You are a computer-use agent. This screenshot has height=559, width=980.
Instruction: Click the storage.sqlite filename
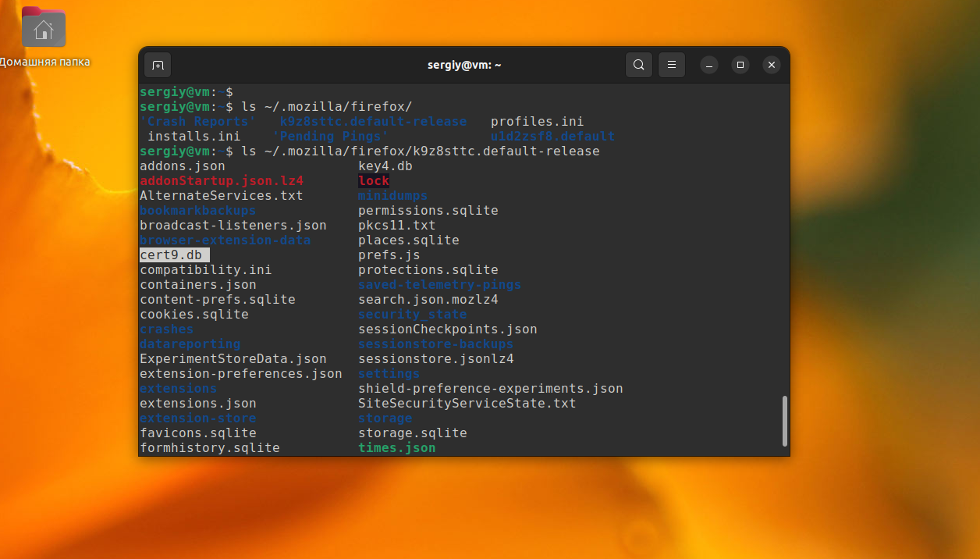(413, 433)
